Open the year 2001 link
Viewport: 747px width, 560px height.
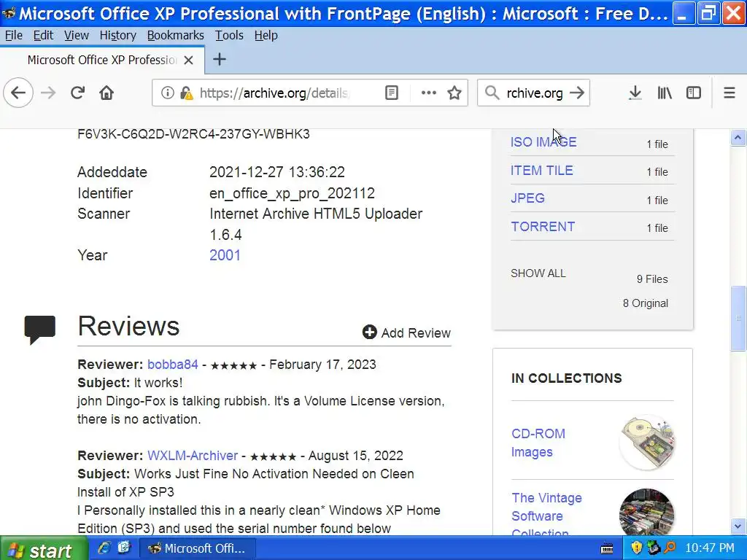pos(225,255)
